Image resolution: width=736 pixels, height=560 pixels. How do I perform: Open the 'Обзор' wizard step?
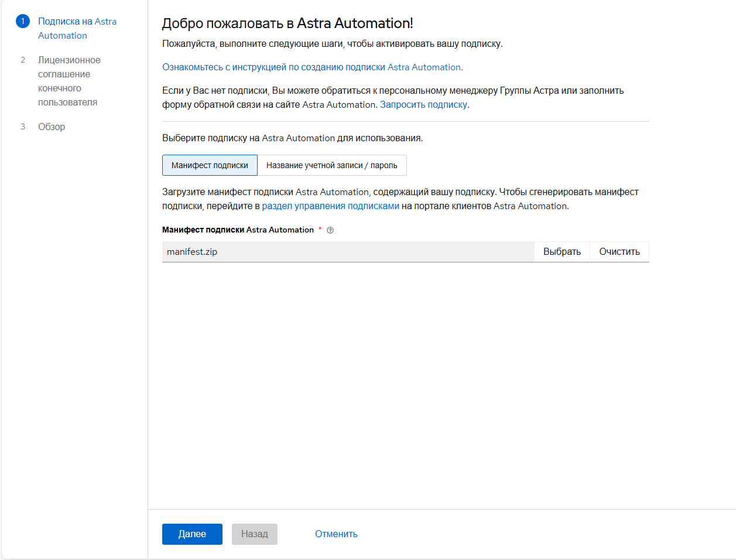(x=52, y=127)
